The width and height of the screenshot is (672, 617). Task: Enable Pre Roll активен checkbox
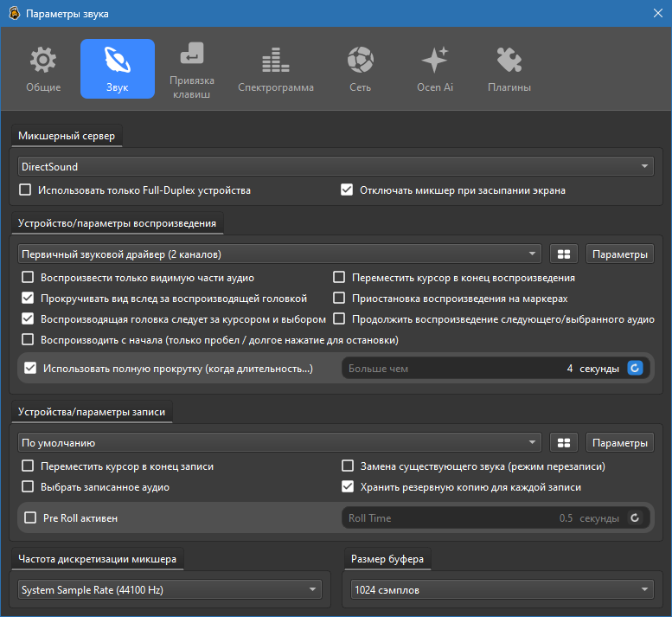[x=30, y=518]
